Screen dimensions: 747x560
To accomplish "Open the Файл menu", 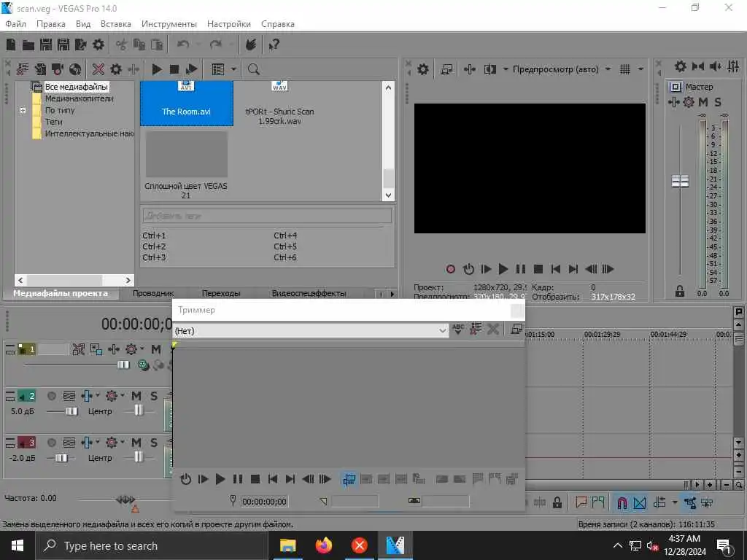I will pos(16,24).
